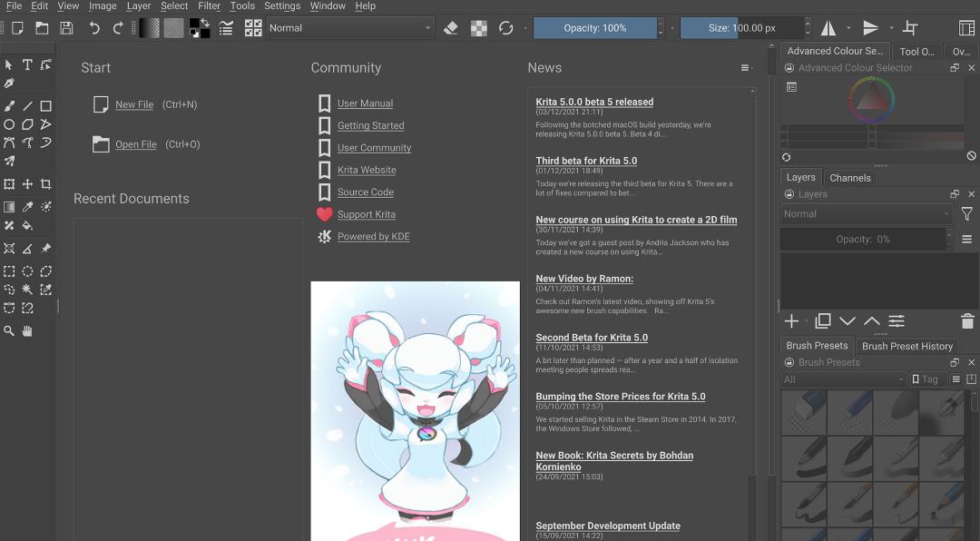The height and width of the screenshot is (541, 980).
Task: Select the Zoom magnifier tool
Action: (x=9, y=330)
